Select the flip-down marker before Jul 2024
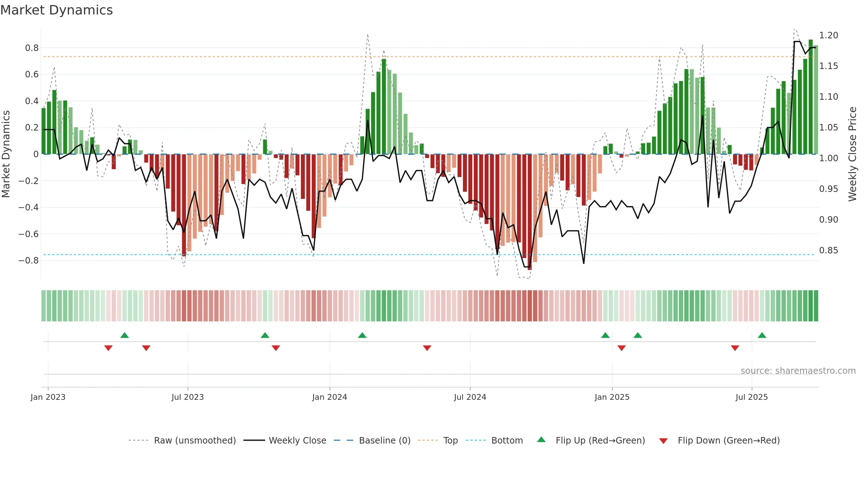868x488 pixels. click(x=427, y=348)
